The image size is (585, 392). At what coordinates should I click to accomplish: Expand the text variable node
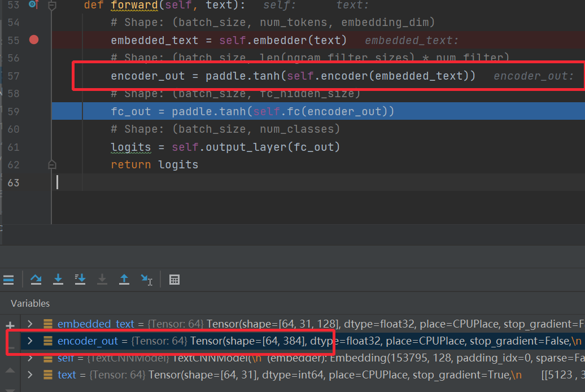(x=30, y=374)
